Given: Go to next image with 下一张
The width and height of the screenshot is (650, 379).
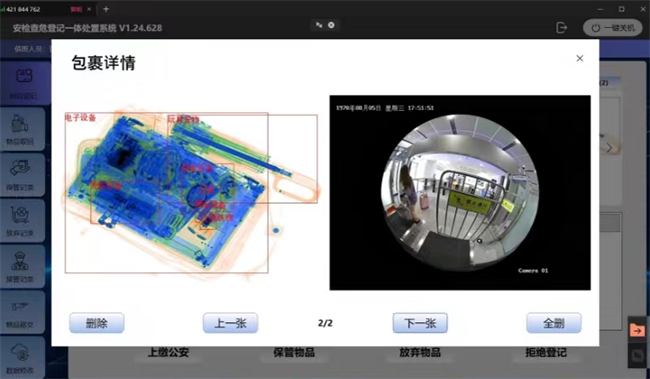Looking at the screenshot, I should pyautogui.click(x=420, y=323).
